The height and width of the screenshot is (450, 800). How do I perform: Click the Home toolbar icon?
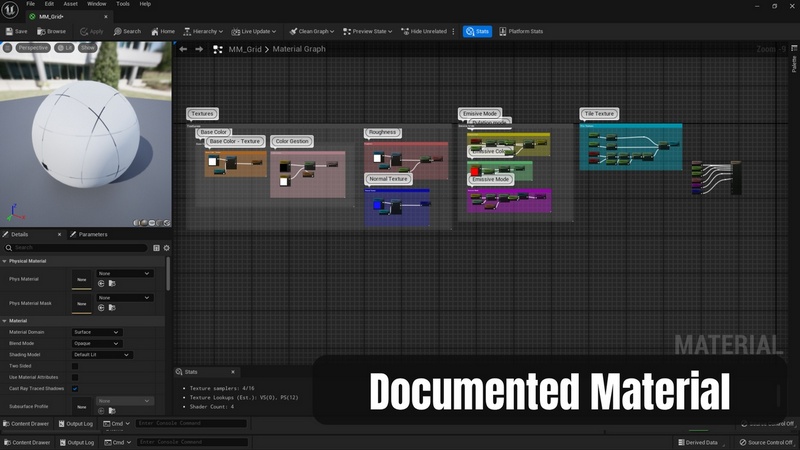click(154, 31)
